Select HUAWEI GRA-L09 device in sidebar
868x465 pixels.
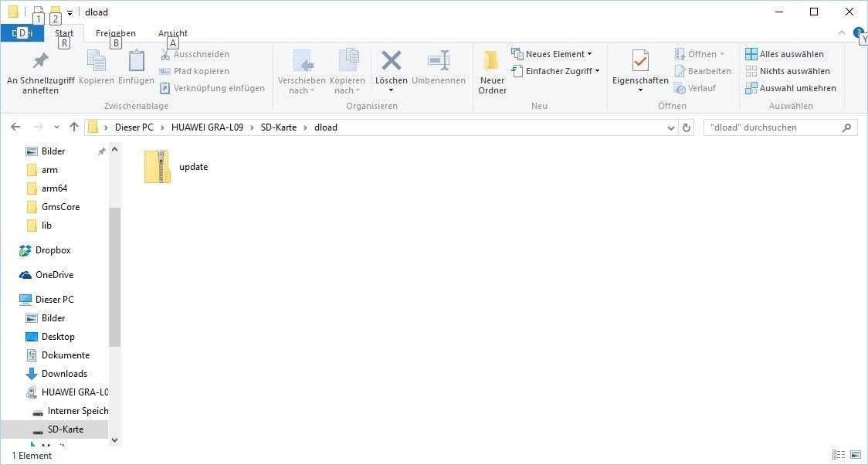pyautogui.click(x=67, y=392)
